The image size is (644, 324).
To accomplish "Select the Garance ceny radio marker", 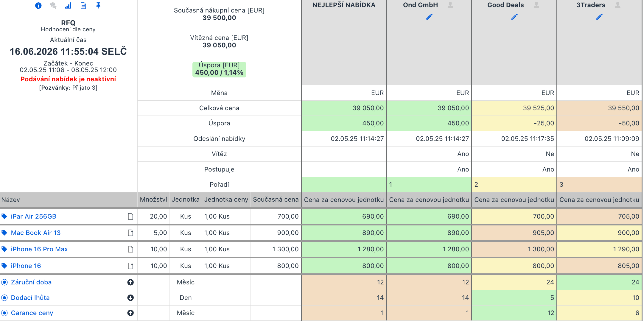I will [4, 313].
